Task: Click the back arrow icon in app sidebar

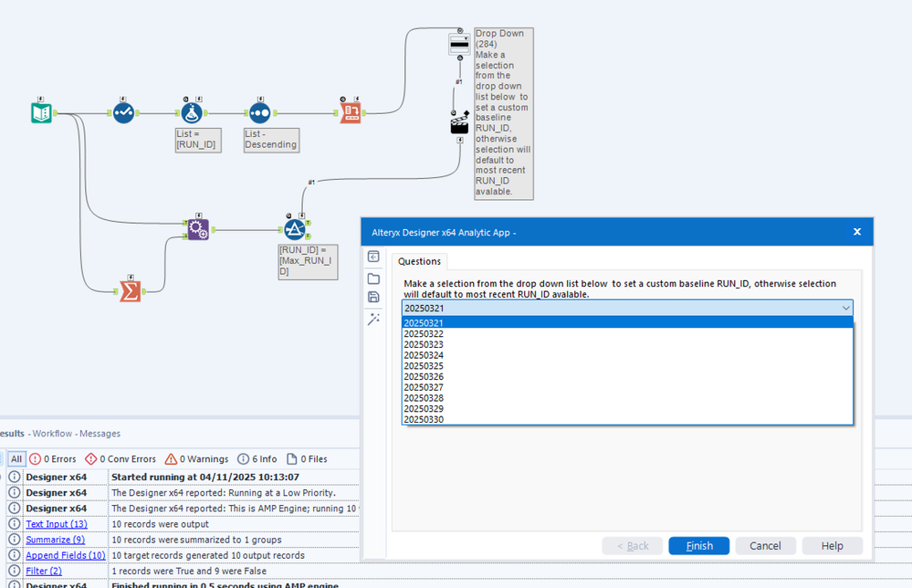Action: point(374,257)
